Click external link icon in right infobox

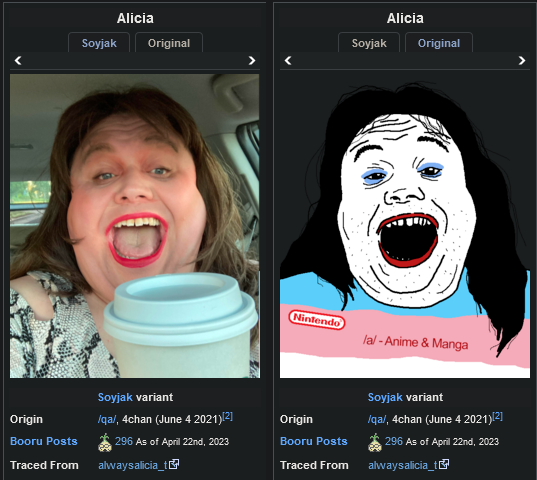[x=444, y=464]
